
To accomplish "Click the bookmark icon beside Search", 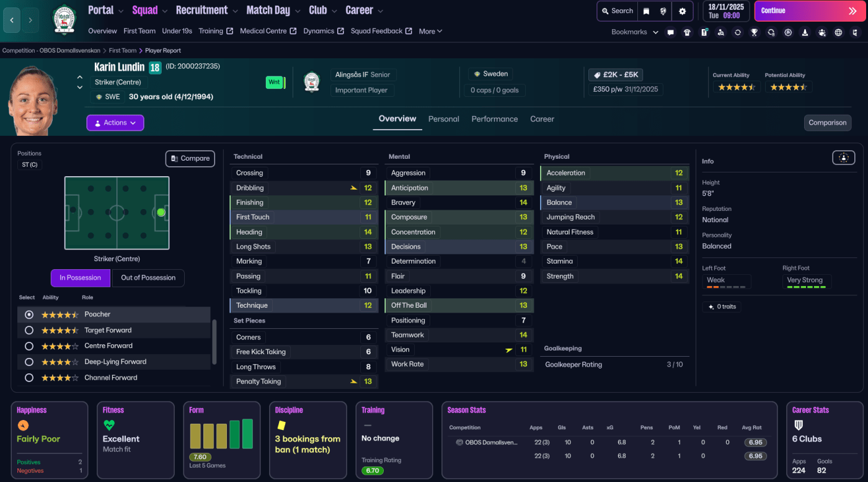I will coord(646,11).
